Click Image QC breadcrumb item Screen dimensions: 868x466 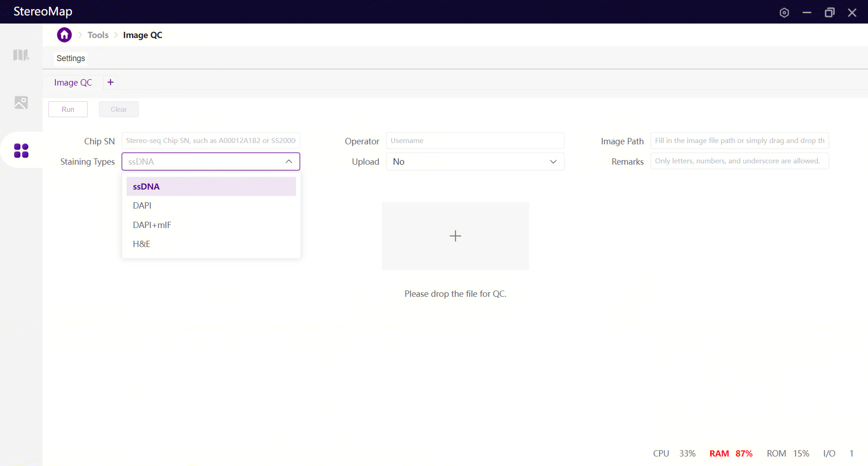coord(142,35)
